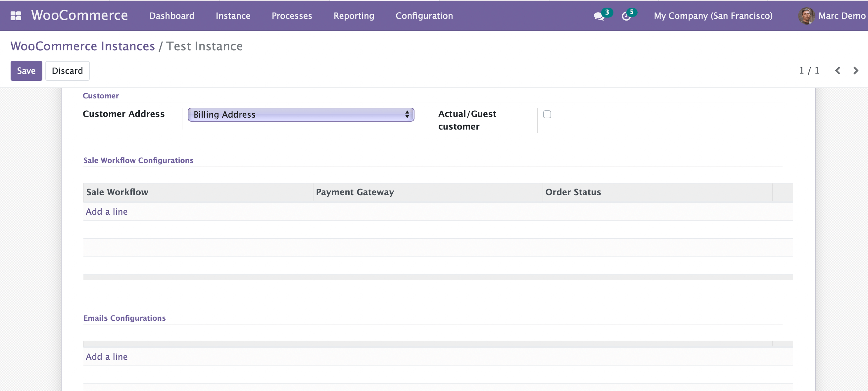The width and height of the screenshot is (868, 391).
Task: Click the Save button
Action: point(26,71)
